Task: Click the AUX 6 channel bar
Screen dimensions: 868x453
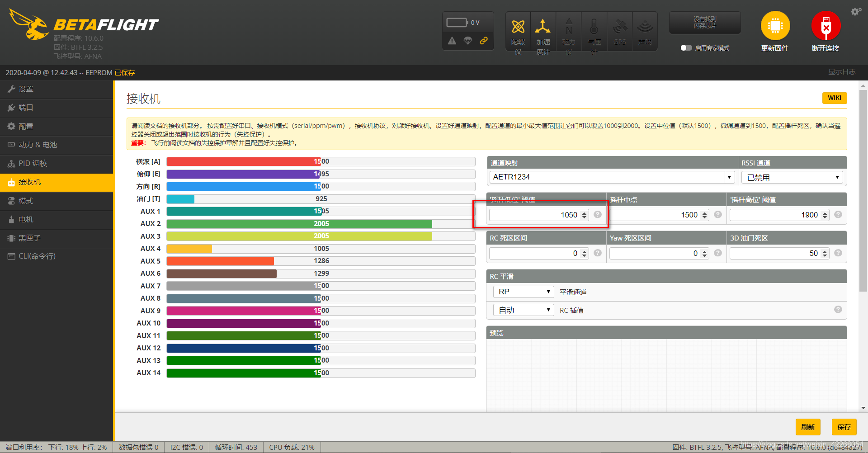Action: [x=321, y=274]
